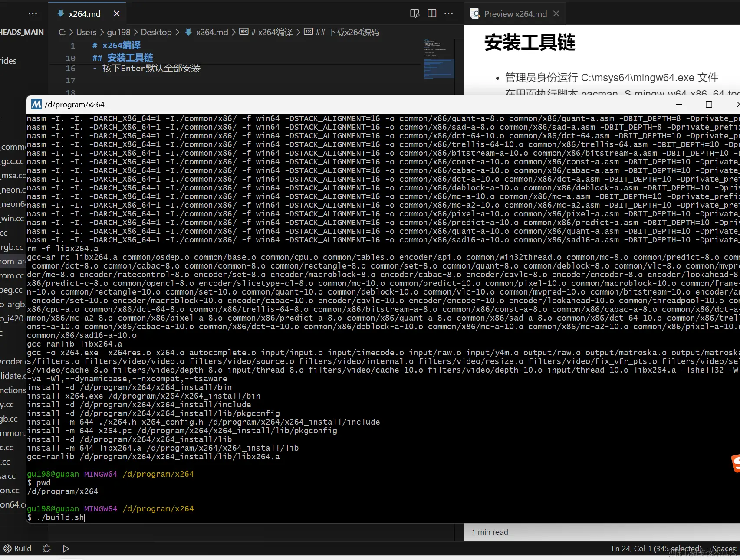
Task: Click the gu198 breadcrumb segment
Action: click(118, 32)
